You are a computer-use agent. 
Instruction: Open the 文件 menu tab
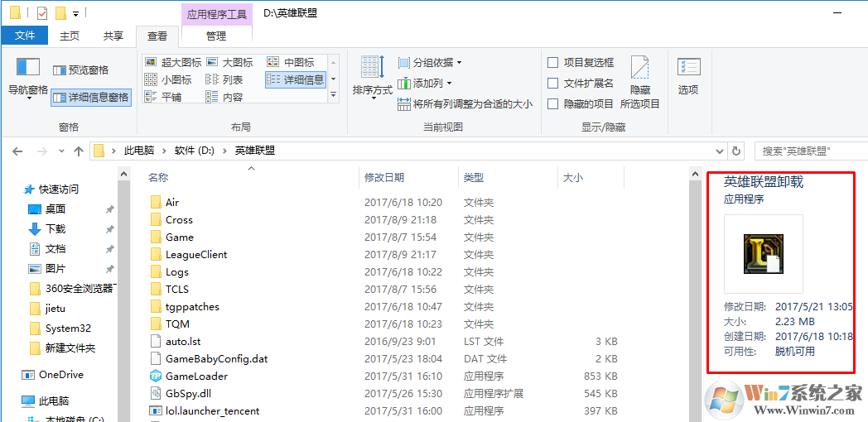[x=25, y=36]
